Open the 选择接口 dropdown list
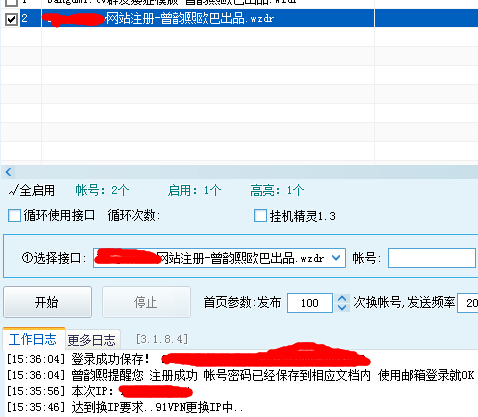 pos(336,258)
